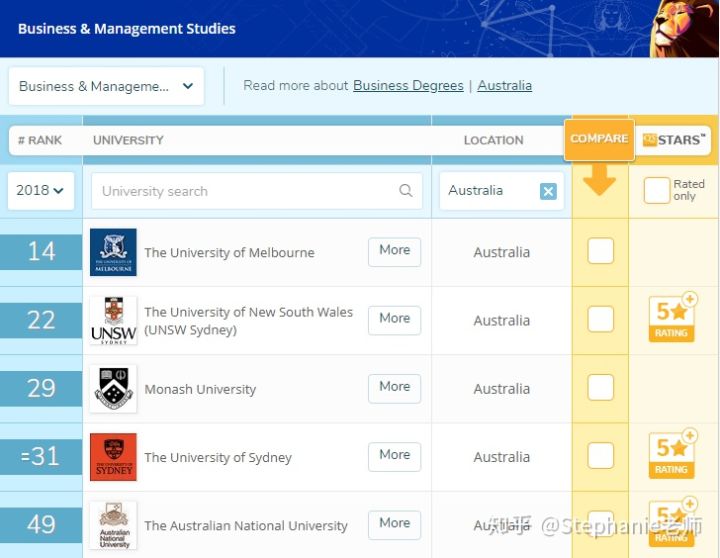Click More for University of Sydney
This screenshot has height=558, width=720.
coord(394,457)
